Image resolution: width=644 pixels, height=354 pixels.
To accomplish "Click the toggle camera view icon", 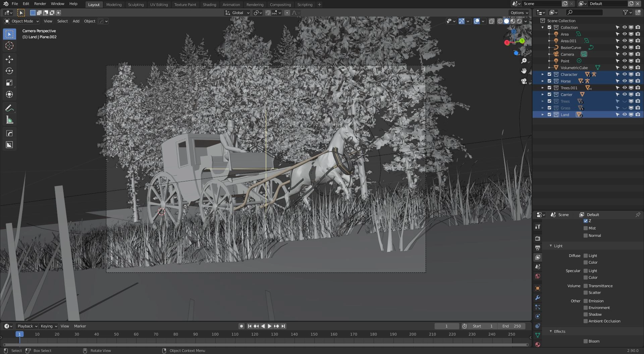I will pos(524,81).
